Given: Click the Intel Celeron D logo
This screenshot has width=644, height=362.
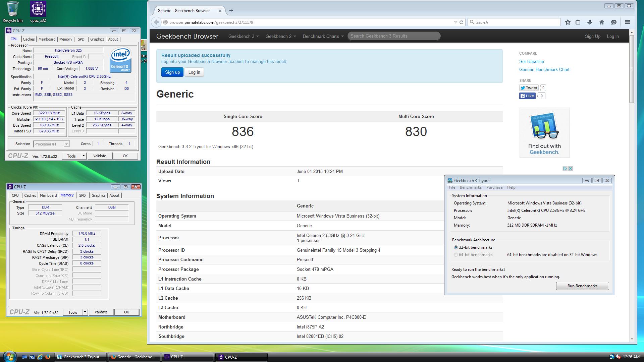Looking at the screenshot, I should [121, 60].
